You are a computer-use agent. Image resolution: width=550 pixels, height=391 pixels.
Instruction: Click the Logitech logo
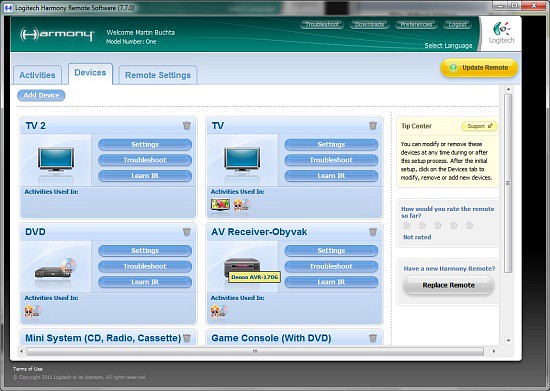502,33
